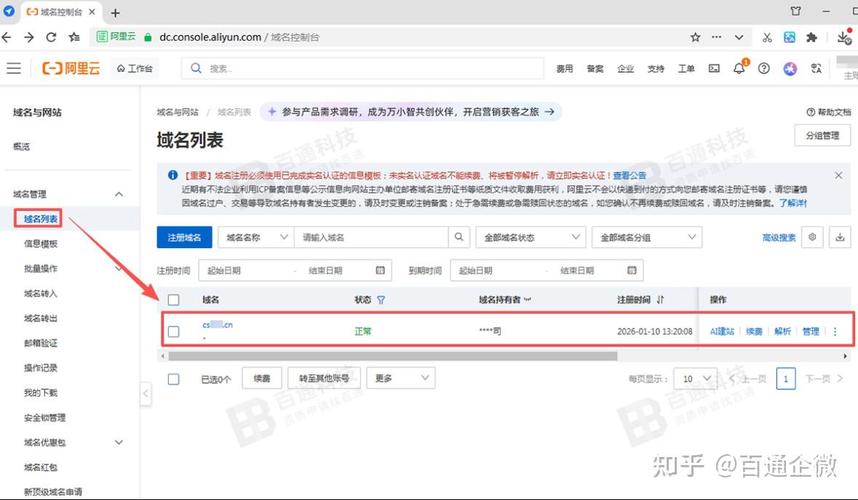Open the Cloud Shell terminal icon

coord(714,68)
